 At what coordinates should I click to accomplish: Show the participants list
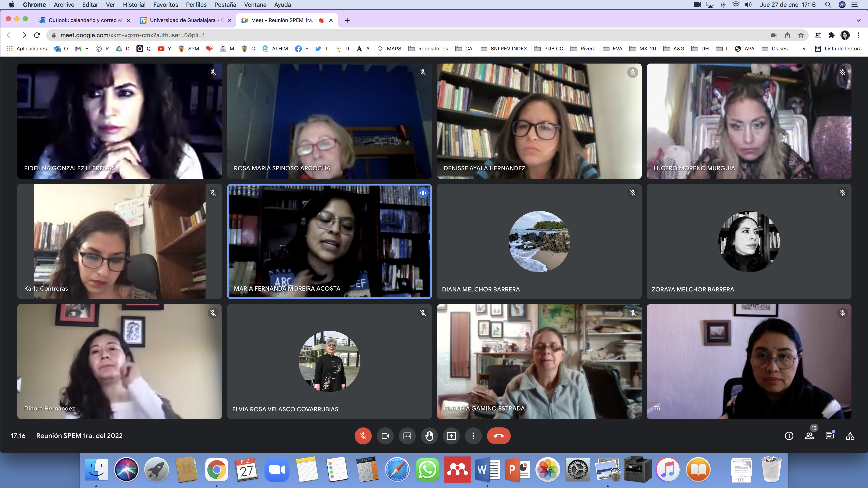[x=809, y=436]
